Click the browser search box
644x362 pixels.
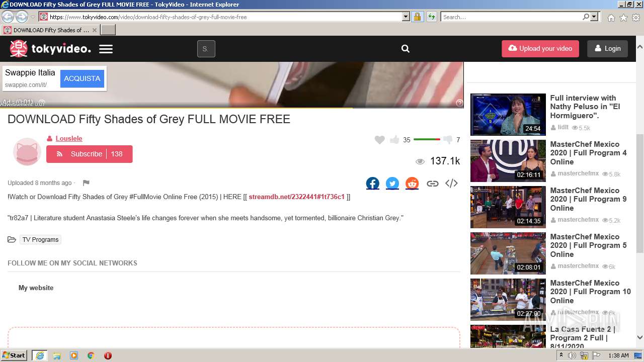click(x=511, y=17)
